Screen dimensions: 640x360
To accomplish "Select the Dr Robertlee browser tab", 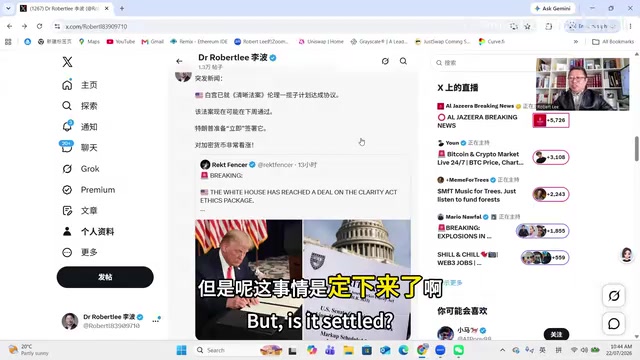I will coord(65,8).
